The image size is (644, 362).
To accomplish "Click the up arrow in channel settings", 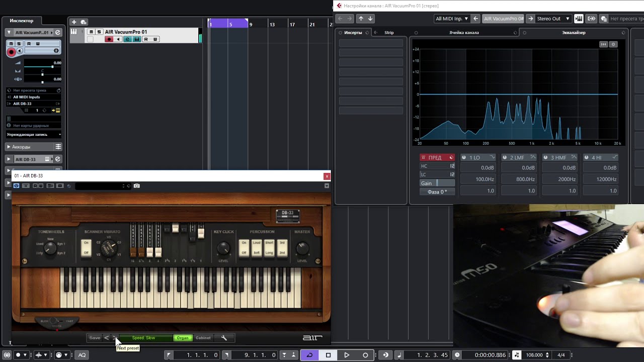I will [361, 19].
